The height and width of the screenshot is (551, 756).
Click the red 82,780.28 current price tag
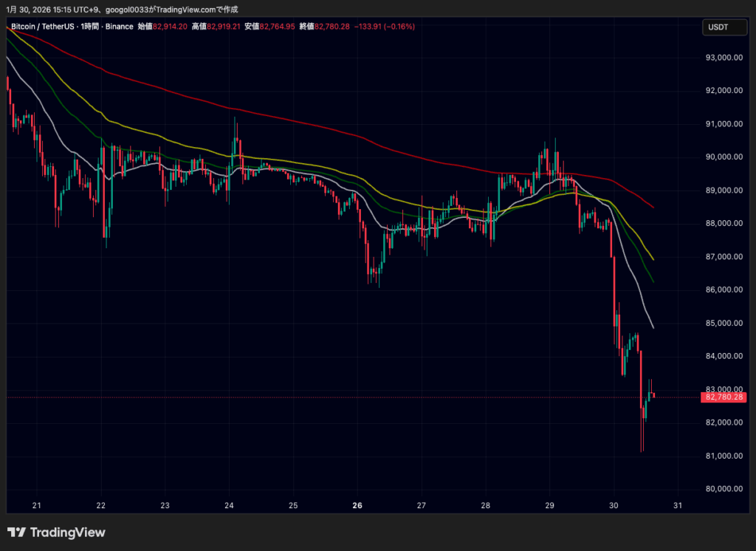(x=724, y=397)
